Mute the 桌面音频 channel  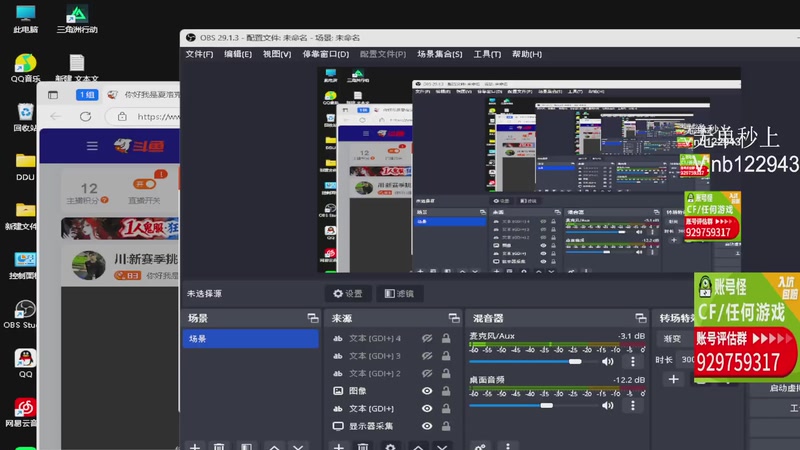coord(607,406)
